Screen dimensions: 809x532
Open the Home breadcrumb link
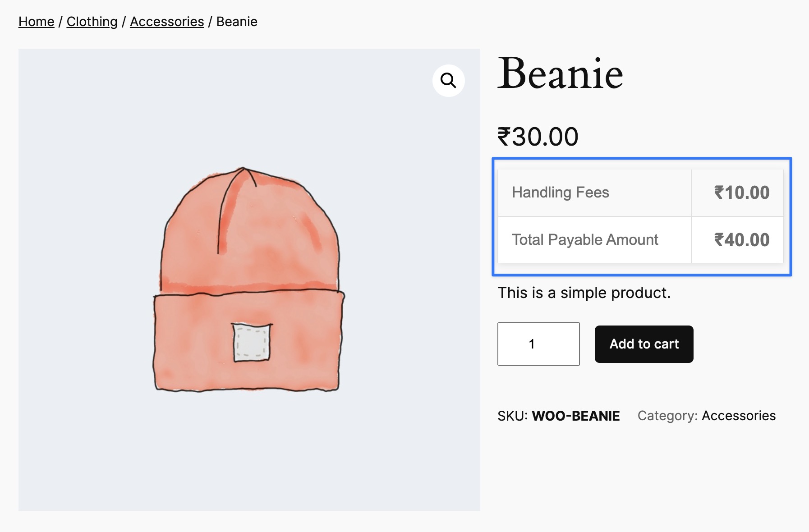tap(36, 22)
